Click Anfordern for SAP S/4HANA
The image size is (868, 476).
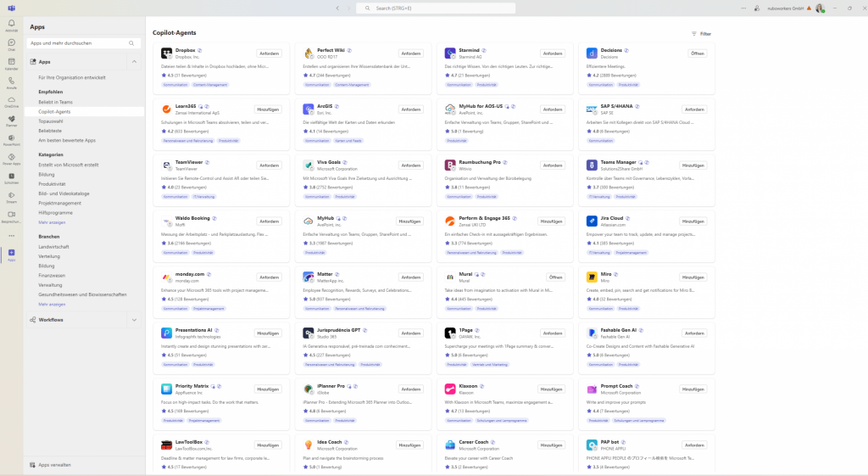point(694,109)
